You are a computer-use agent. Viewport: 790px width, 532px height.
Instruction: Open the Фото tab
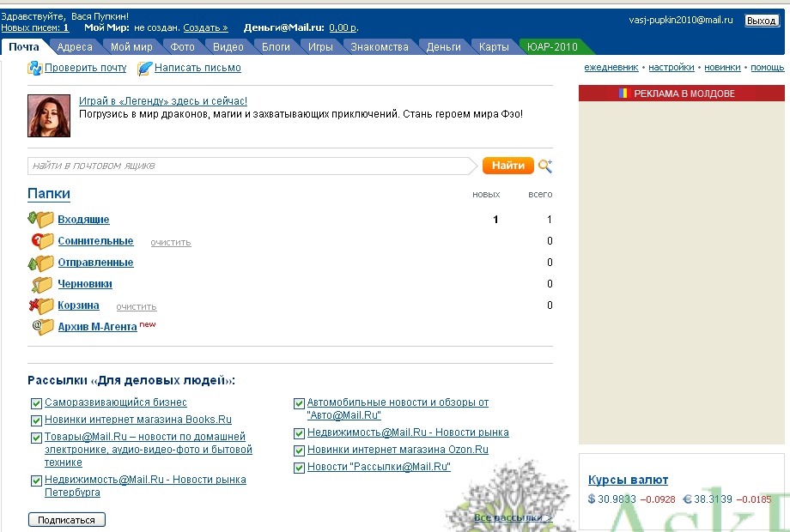coord(182,47)
